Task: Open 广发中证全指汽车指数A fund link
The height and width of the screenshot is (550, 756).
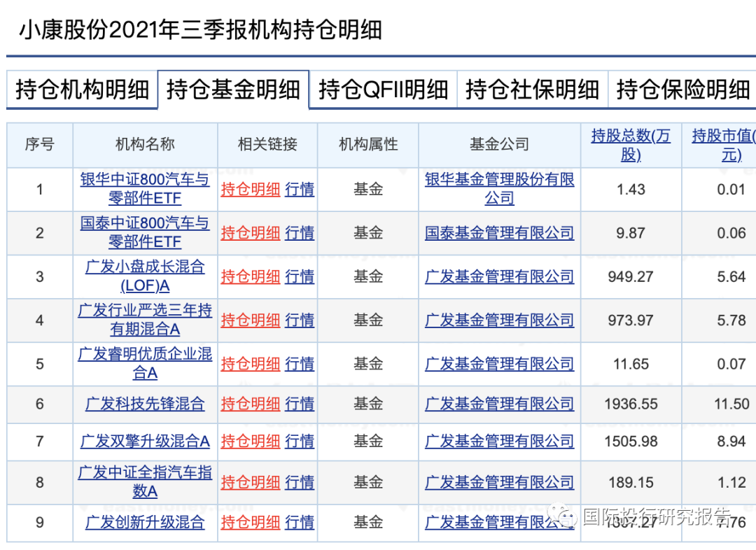Action: 145,482
